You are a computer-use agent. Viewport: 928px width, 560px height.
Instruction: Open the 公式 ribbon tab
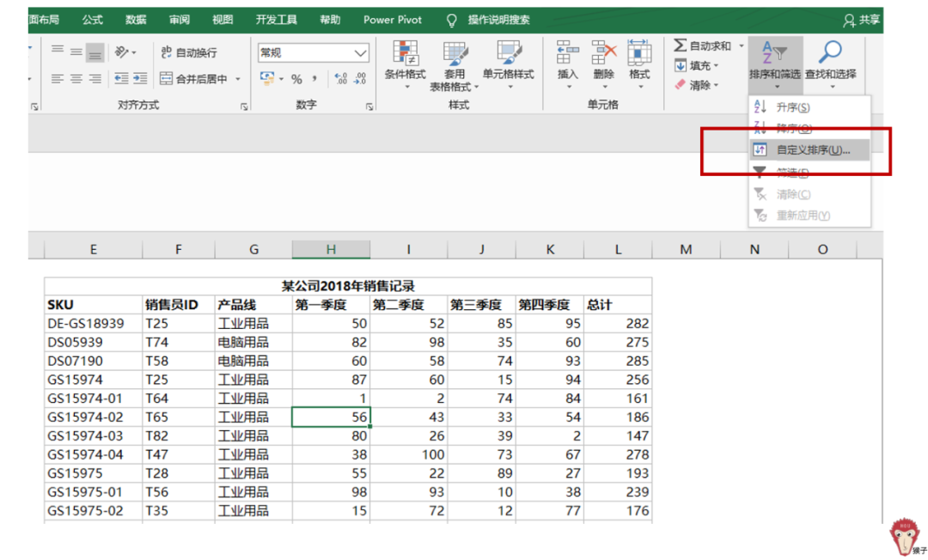(x=92, y=20)
